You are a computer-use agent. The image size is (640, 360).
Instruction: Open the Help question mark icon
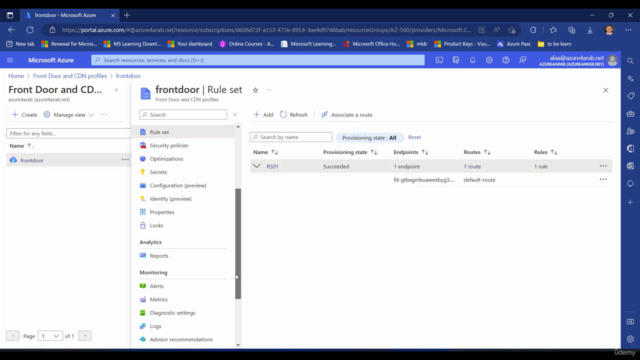(x=506, y=60)
